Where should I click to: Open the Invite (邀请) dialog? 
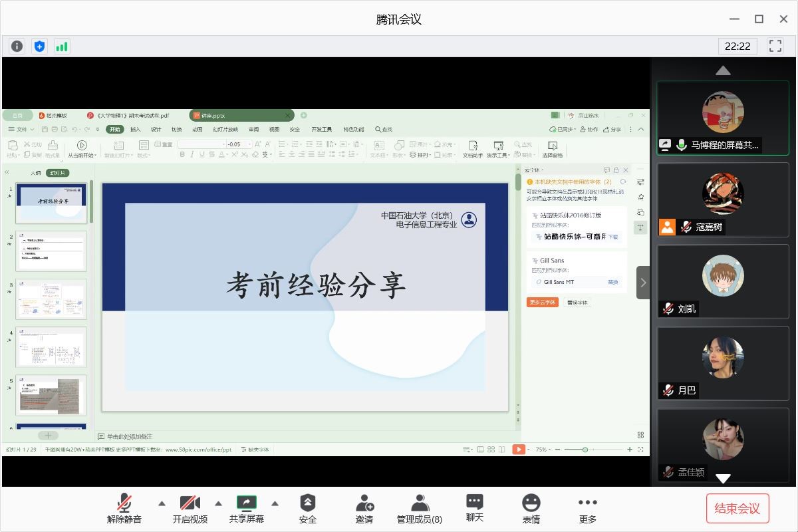point(364,509)
